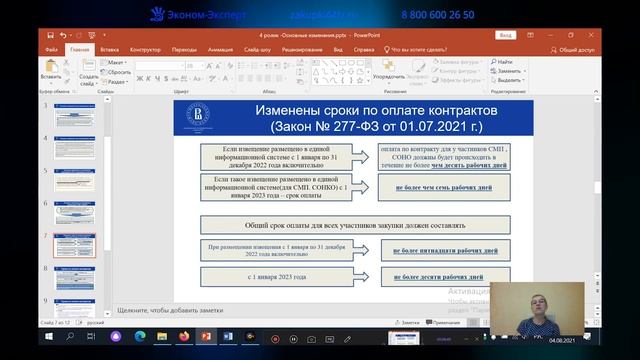Open the Макет layout dropdown
The image size is (640, 360).
[x=114, y=62]
